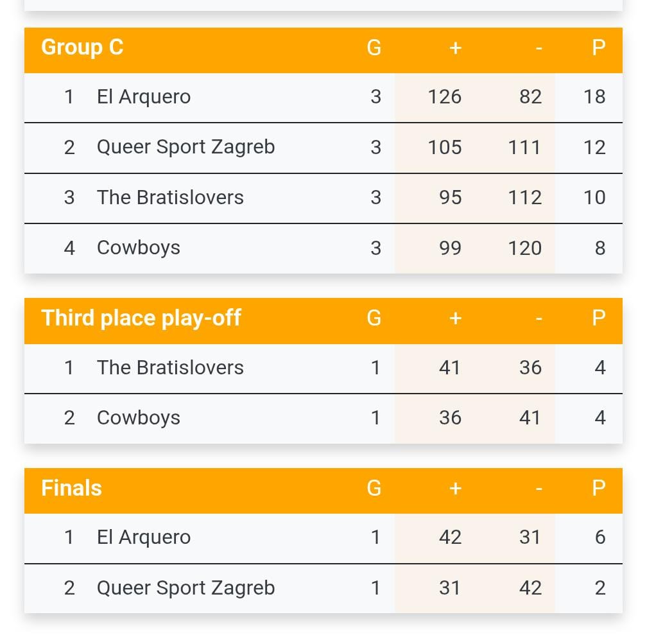Select Queer Sport Zagreb in Group C
Screen dimensions: 647x644
click(185, 147)
